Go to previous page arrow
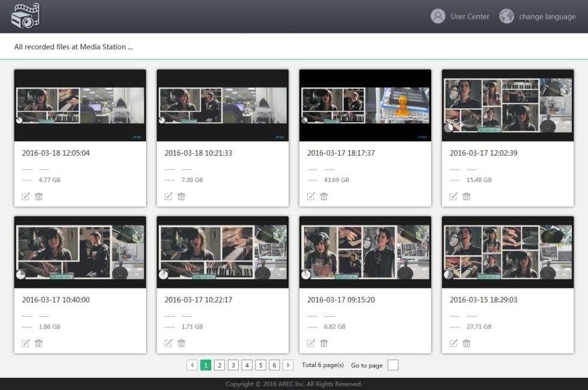Viewport: 588px width, 390px height. [192, 365]
